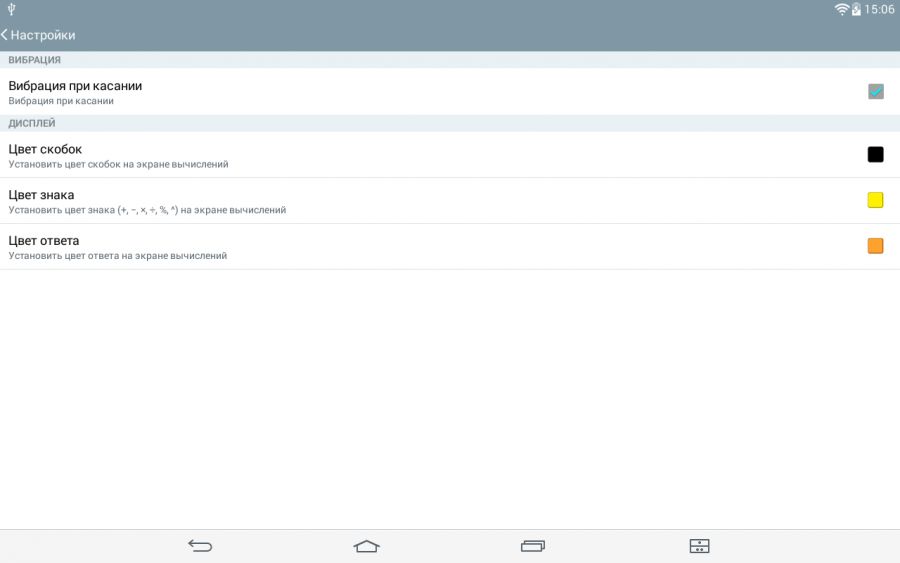Viewport: 900px width, 563px height.
Task: Tap the 15:06 clock in status bar
Action: tap(879, 10)
